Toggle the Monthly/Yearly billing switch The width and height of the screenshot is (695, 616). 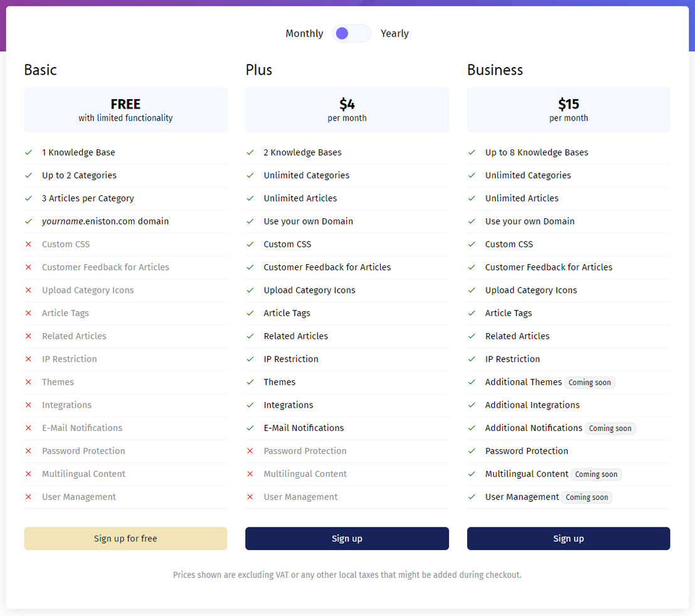(x=351, y=33)
